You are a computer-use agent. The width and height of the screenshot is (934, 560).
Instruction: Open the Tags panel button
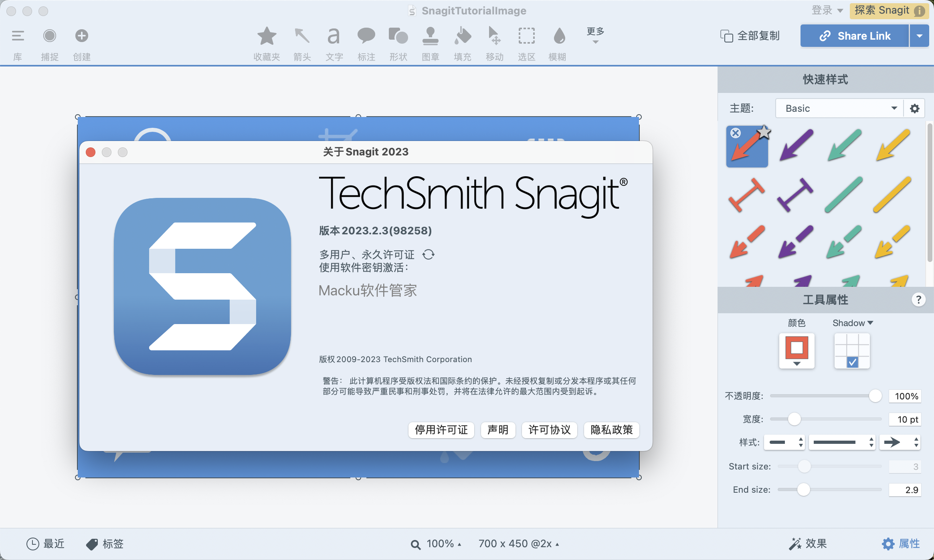click(105, 544)
